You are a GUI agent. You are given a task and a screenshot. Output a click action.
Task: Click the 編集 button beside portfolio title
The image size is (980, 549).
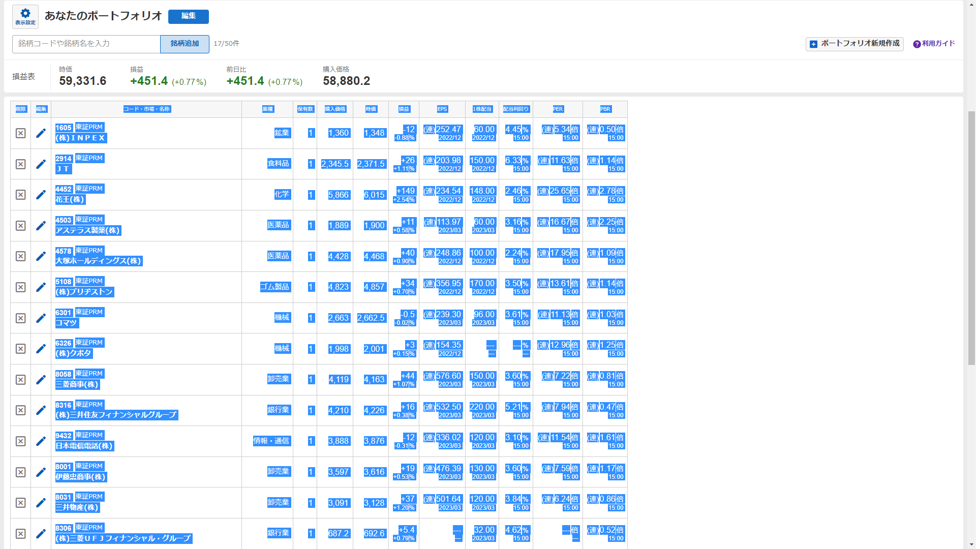click(x=188, y=16)
